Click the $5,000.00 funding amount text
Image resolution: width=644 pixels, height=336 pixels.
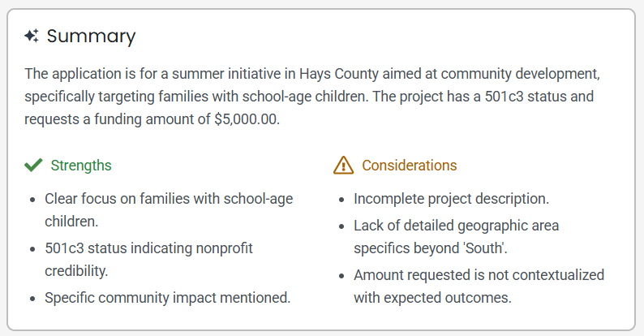point(246,119)
